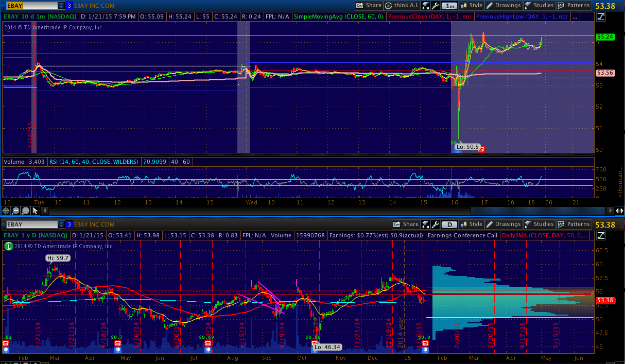Click Share button in the top chart
625x364 pixels.
pyautogui.click(x=369, y=6)
